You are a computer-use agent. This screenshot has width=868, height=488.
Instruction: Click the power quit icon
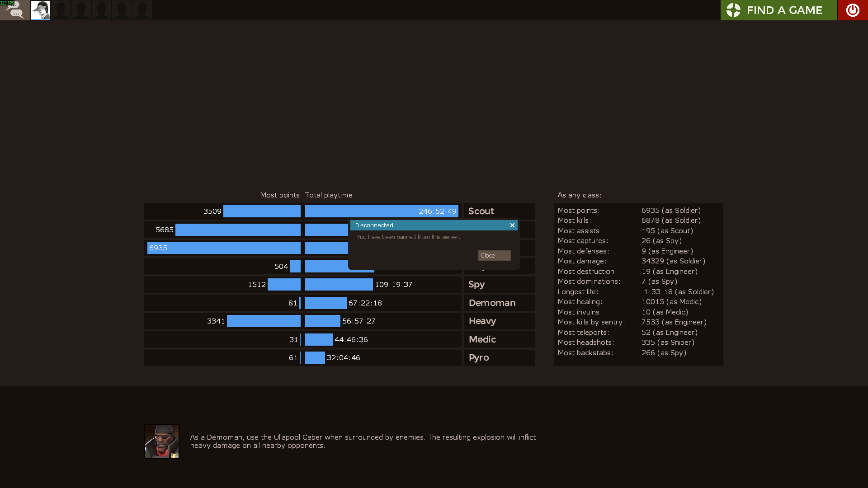pyautogui.click(x=852, y=10)
